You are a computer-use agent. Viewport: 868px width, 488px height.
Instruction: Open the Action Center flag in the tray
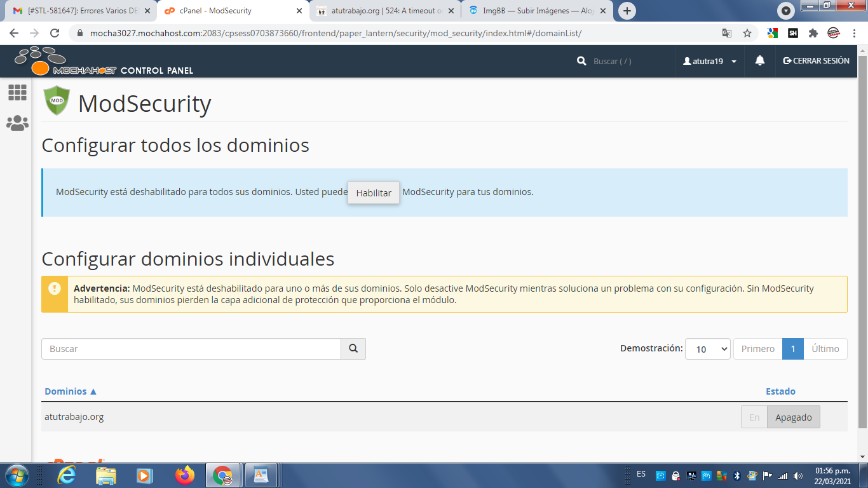pyautogui.click(x=767, y=475)
